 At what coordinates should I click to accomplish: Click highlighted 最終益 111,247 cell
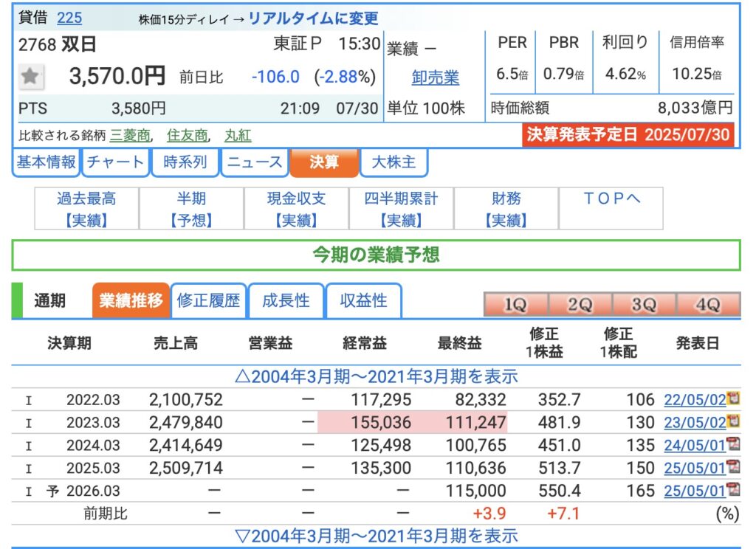476,423
